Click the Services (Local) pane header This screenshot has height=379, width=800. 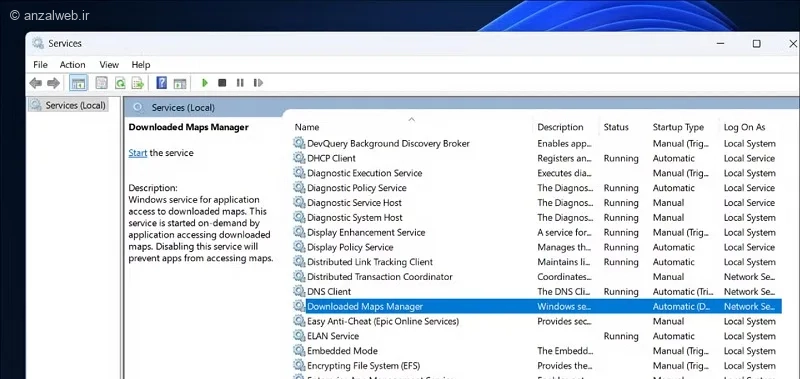[x=183, y=108]
